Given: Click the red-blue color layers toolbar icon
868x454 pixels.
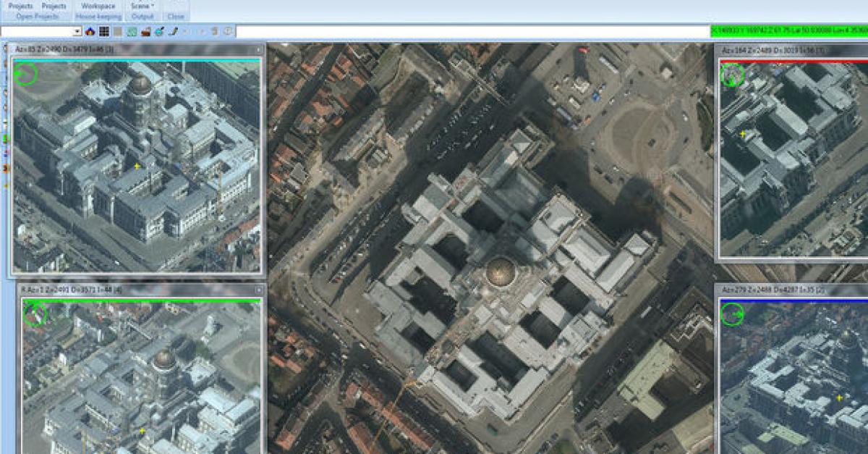Looking at the screenshot, I should (90, 32).
